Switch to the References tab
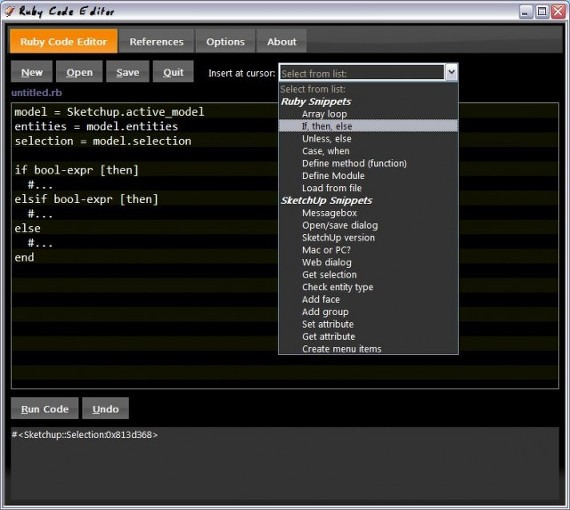The height and width of the screenshot is (510, 570). pyautogui.click(x=156, y=41)
